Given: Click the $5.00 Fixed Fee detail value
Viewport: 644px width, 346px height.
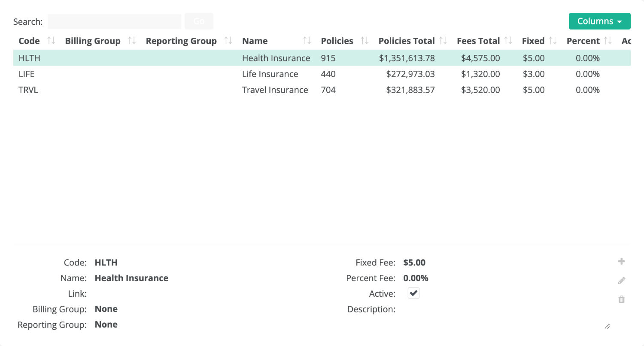Looking at the screenshot, I should 414,262.
